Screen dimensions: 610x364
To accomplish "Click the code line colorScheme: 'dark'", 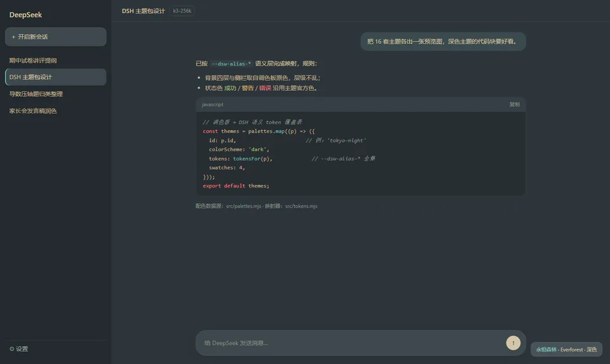I will pos(239,149).
